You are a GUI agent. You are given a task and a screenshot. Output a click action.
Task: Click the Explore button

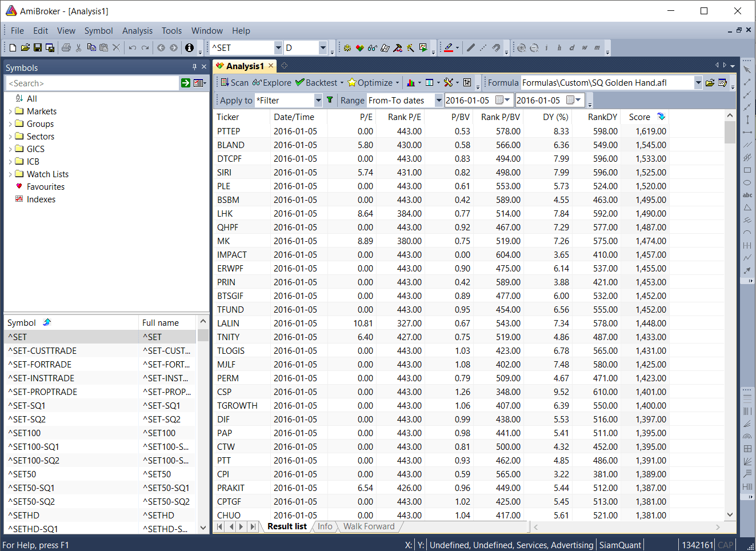pos(272,83)
